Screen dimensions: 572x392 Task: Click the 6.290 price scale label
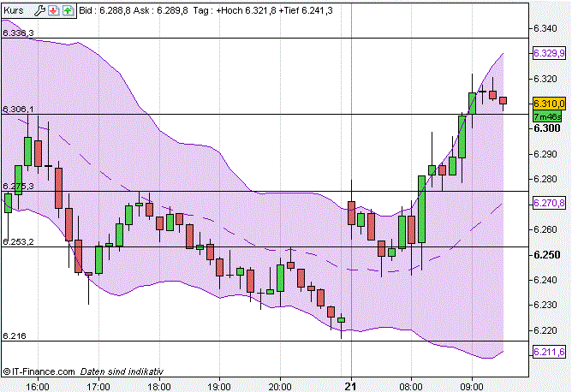545,154
